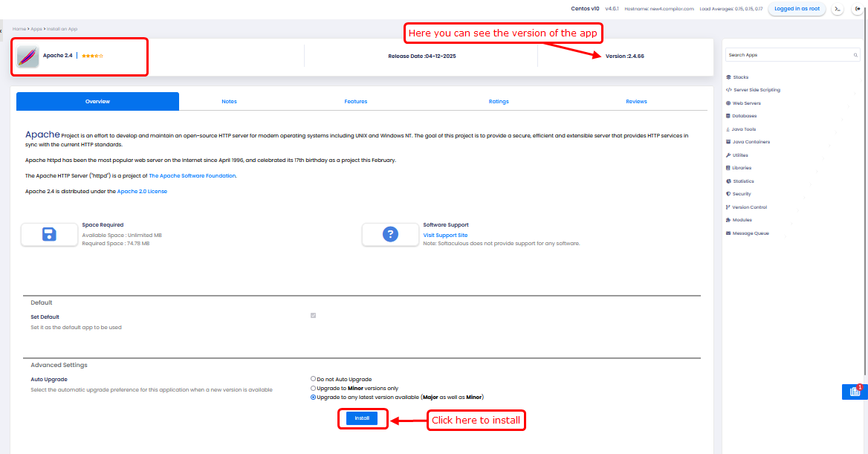The image size is (868, 454).
Task: Click the search magnifier icon
Action: click(x=855, y=55)
